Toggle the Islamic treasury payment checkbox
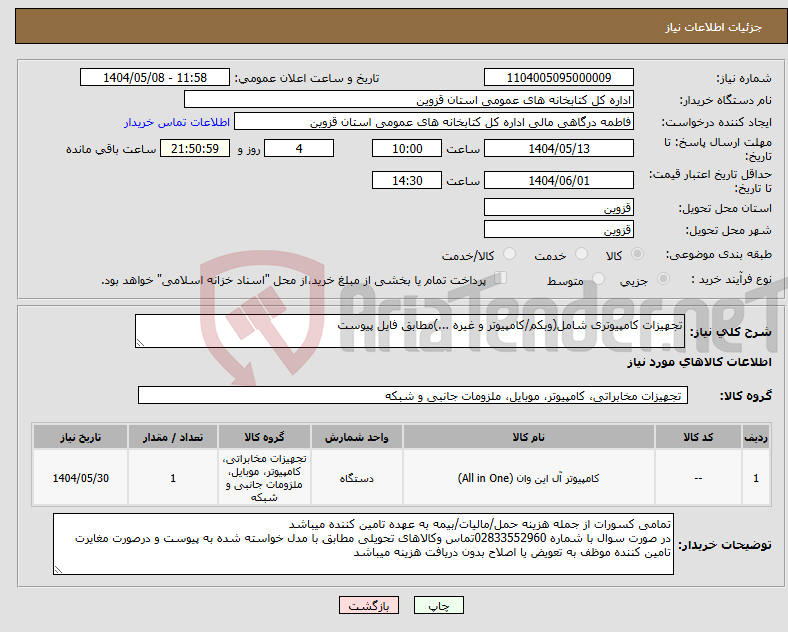 (501, 278)
